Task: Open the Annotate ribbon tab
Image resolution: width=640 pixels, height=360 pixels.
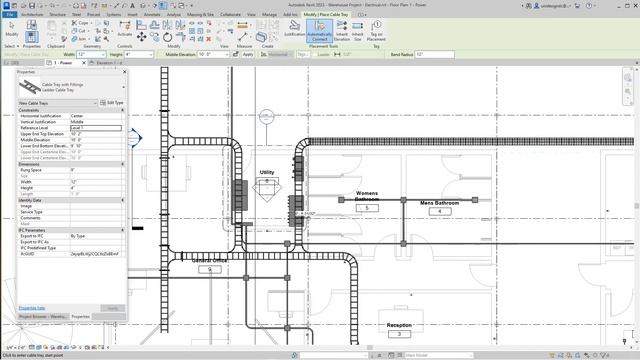Action: click(152, 14)
